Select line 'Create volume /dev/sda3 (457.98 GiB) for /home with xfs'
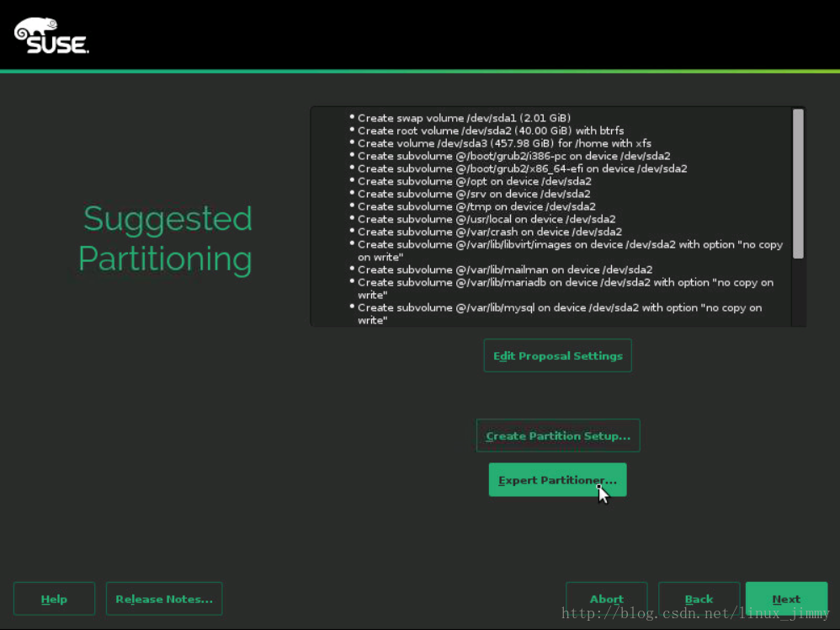This screenshot has width=840, height=630. click(505, 143)
